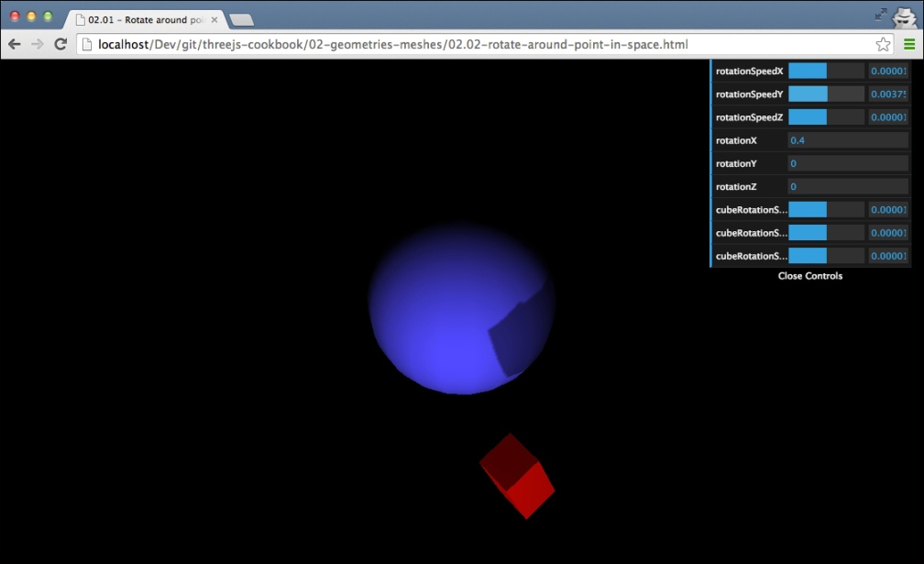Click the yellow minimize window button
This screenshot has height=564, width=924.
(x=31, y=17)
